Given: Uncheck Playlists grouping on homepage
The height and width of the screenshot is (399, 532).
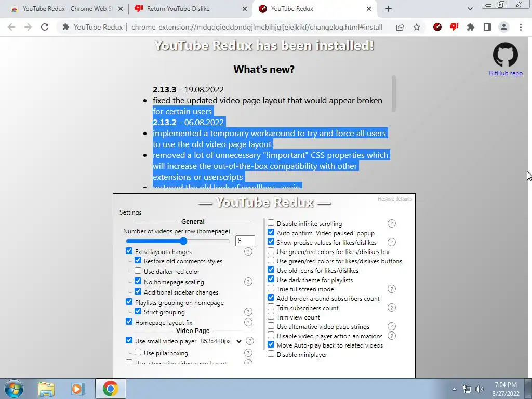Looking at the screenshot, I should (129, 302).
